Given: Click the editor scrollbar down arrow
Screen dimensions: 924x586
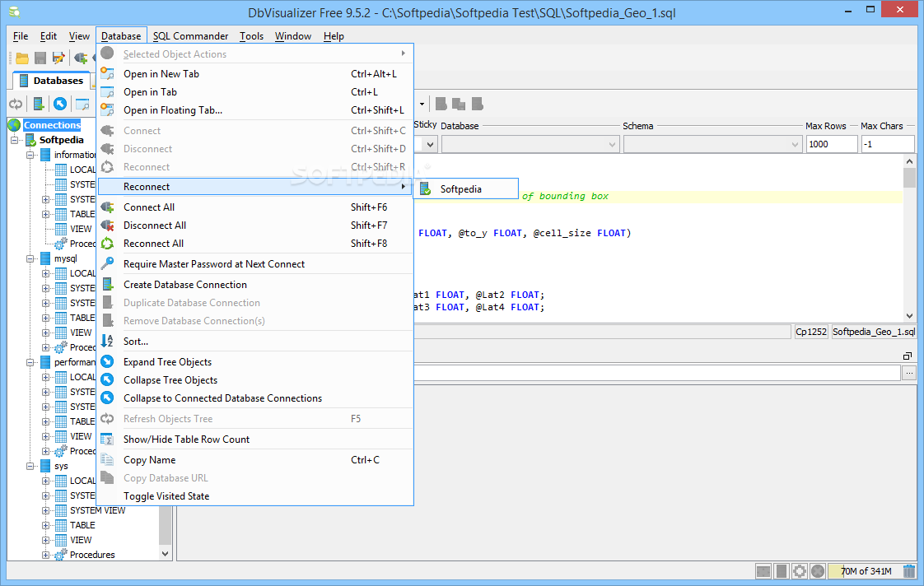Looking at the screenshot, I should [x=909, y=316].
